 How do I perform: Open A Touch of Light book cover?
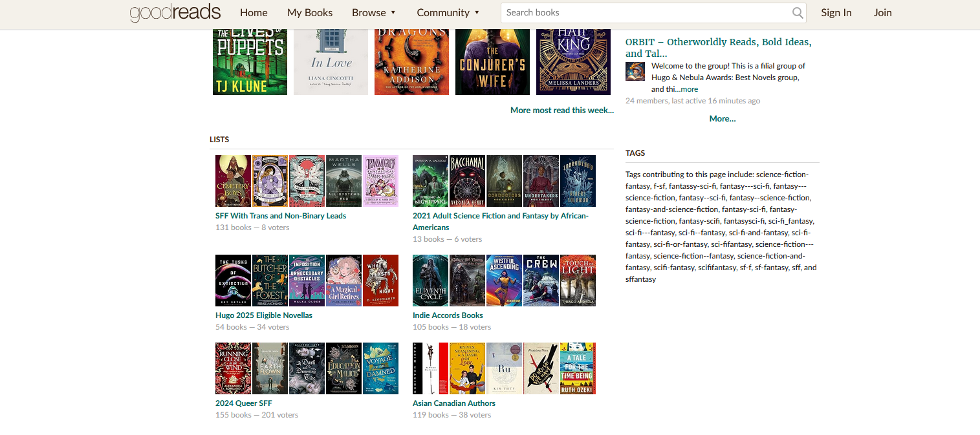point(578,281)
